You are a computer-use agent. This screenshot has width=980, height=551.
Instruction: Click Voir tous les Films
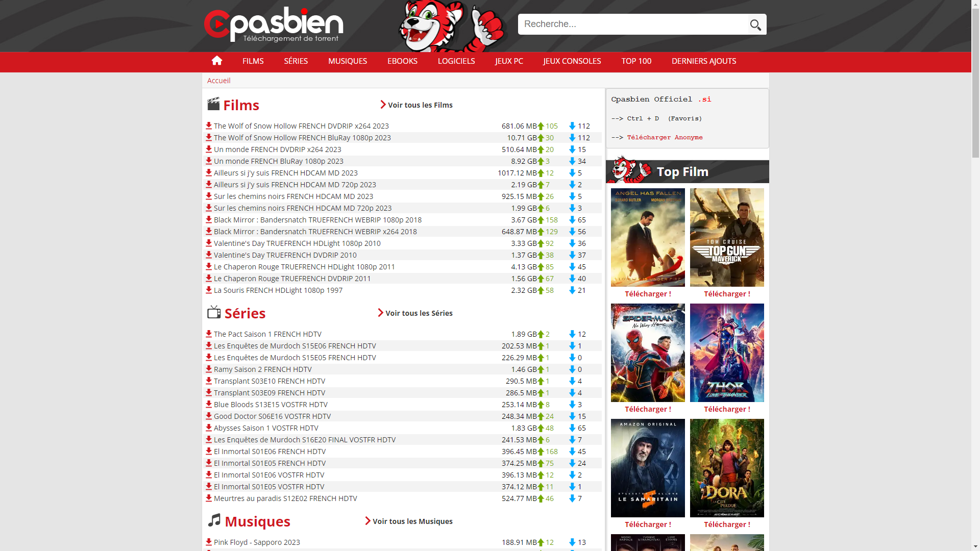(416, 105)
